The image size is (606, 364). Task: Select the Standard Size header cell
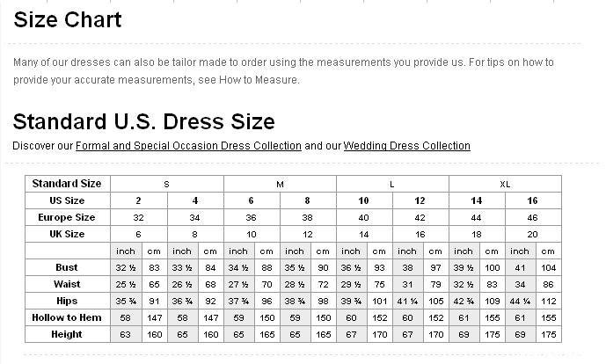point(68,184)
